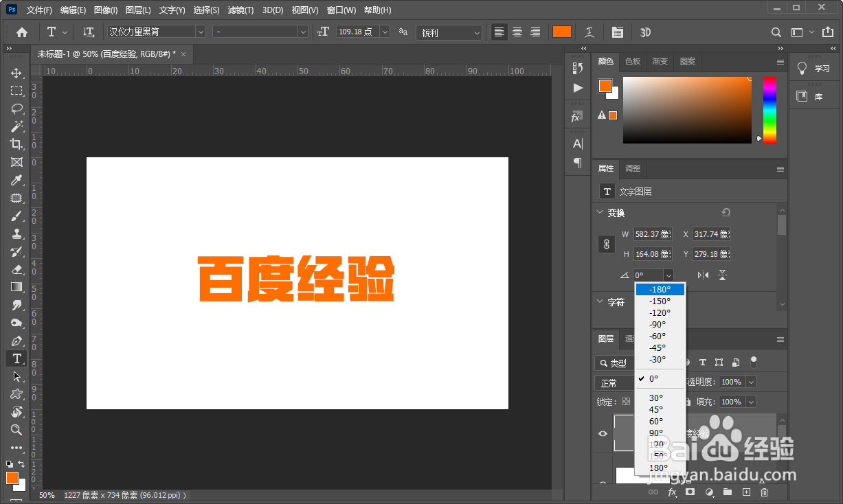Choose -90° from angle list
Viewport: 843px width, 504px height.
(x=660, y=325)
